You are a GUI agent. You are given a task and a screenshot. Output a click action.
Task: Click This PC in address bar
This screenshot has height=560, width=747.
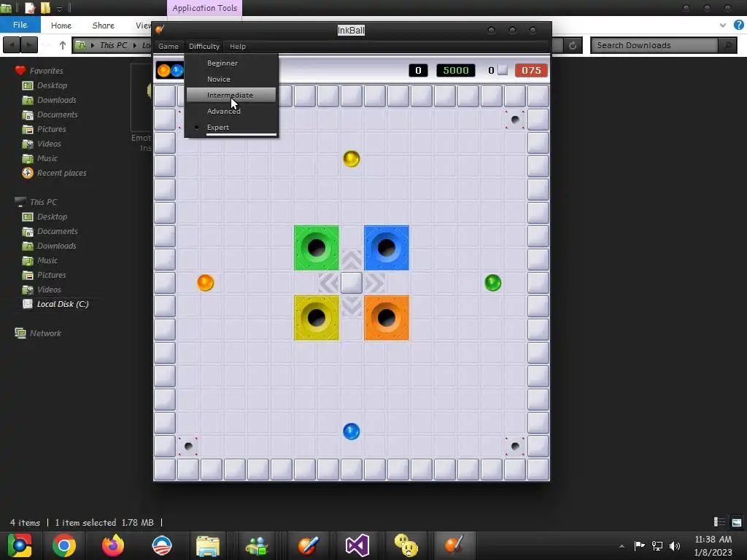[113, 45]
